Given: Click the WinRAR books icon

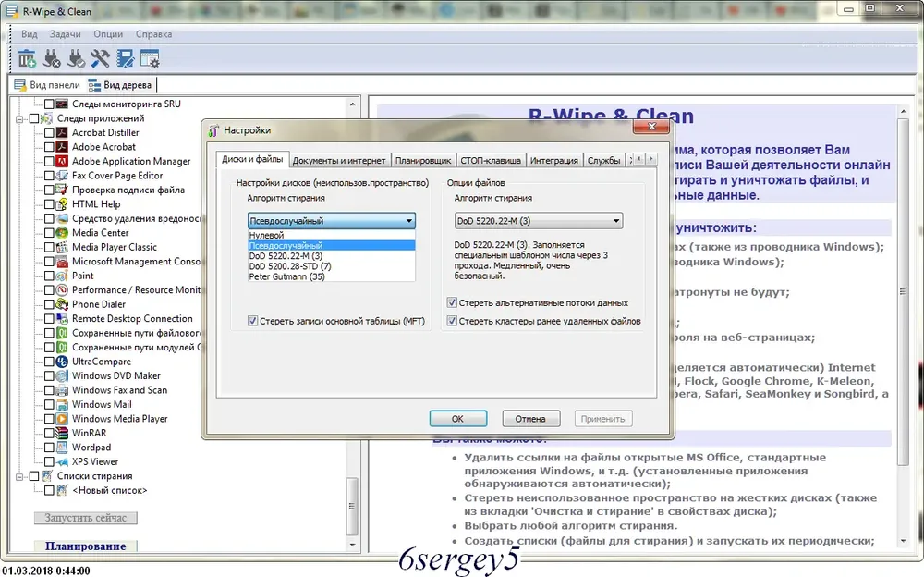Looking at the screenshot, I should [x=62, y=433].
